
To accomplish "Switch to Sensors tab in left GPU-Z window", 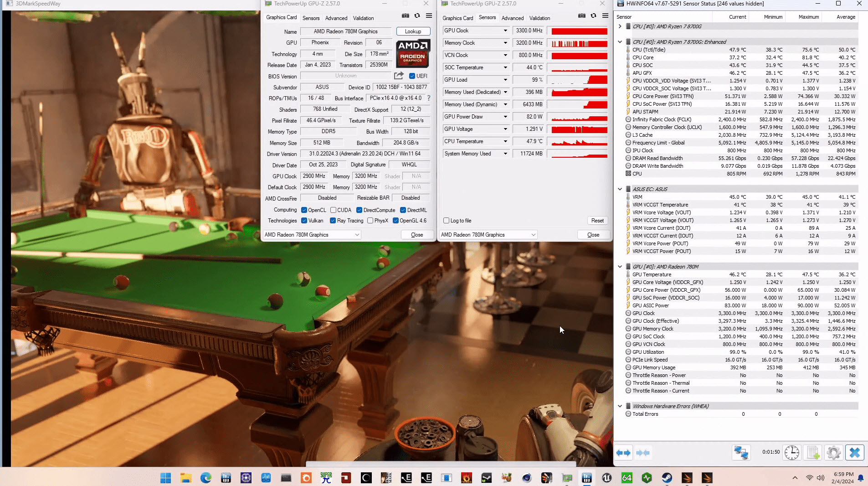I will pyautogui.click(x=311, y=18).
